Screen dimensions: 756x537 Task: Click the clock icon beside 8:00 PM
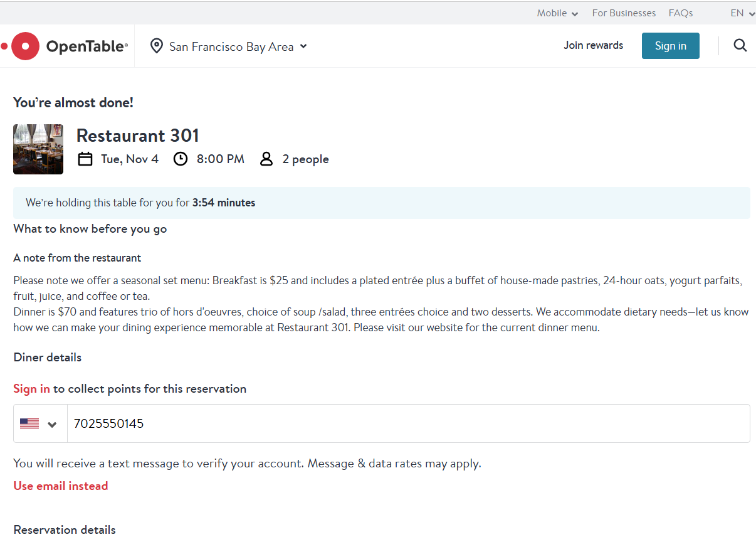click(181, 159)
